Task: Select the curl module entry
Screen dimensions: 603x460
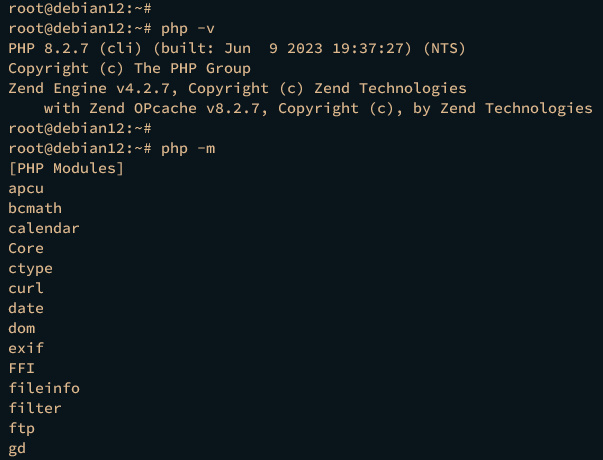Action: [26, 288]
